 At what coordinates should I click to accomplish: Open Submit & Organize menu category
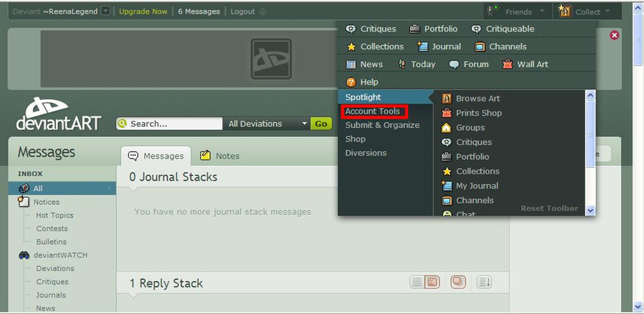(382, 125)
